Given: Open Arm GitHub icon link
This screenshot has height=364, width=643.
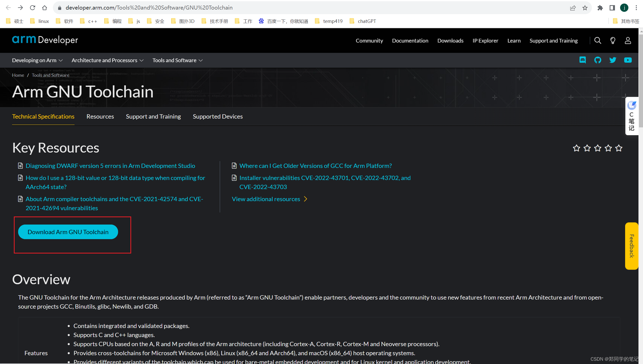Looking at the screenshot, I should 598,60.
